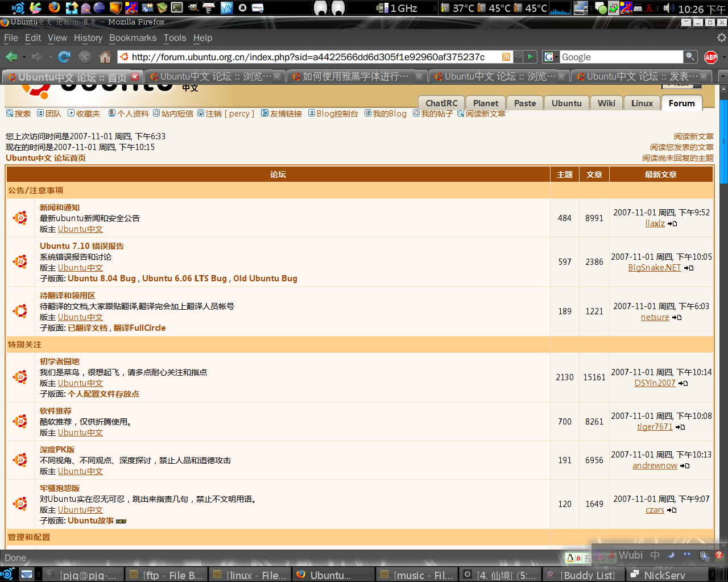
Task: Open the File menu
Action: [11, 38]
